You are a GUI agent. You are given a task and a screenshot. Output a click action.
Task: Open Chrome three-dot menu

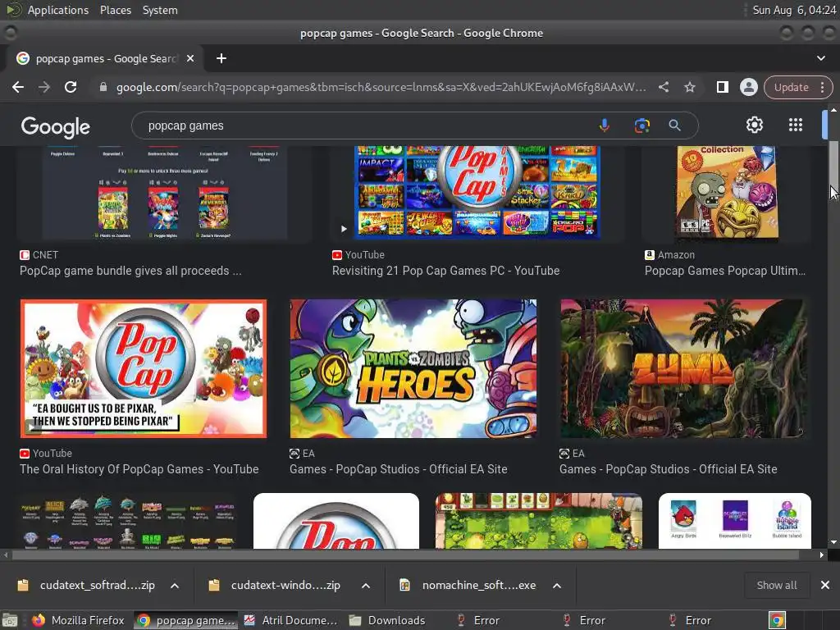pyautogui.click(x=822, y=87)
